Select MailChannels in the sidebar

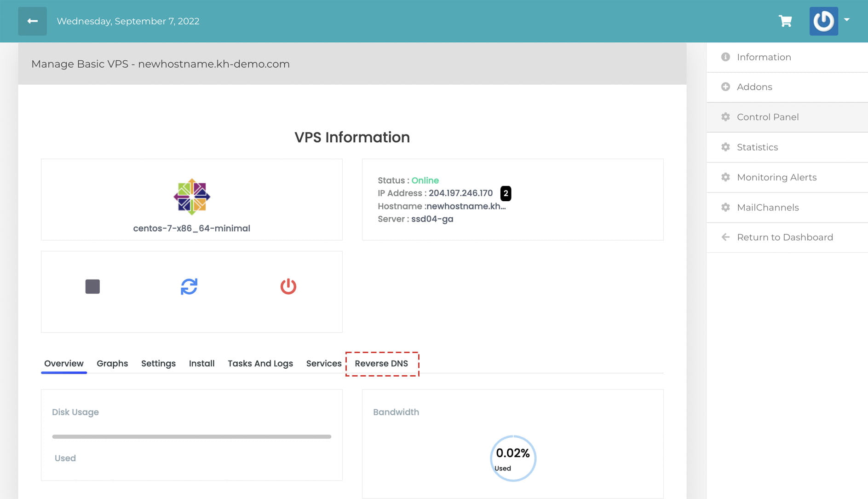(x=768, y=207)
